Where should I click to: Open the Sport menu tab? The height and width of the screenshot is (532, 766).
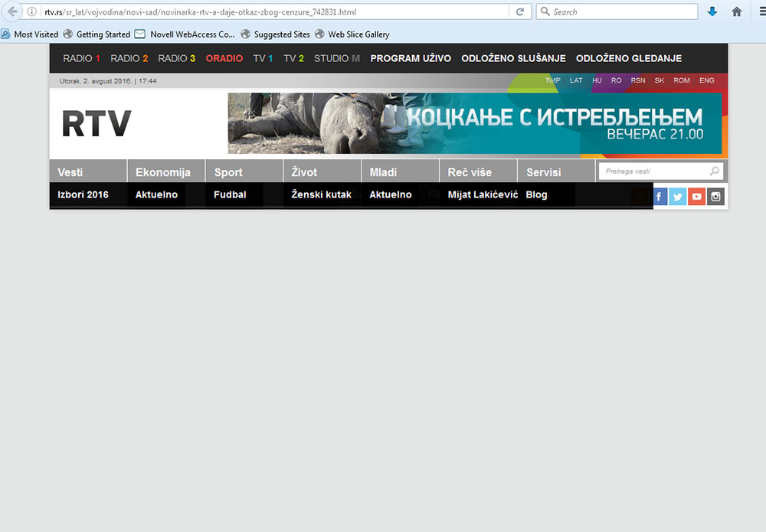(x=228, y=172)
